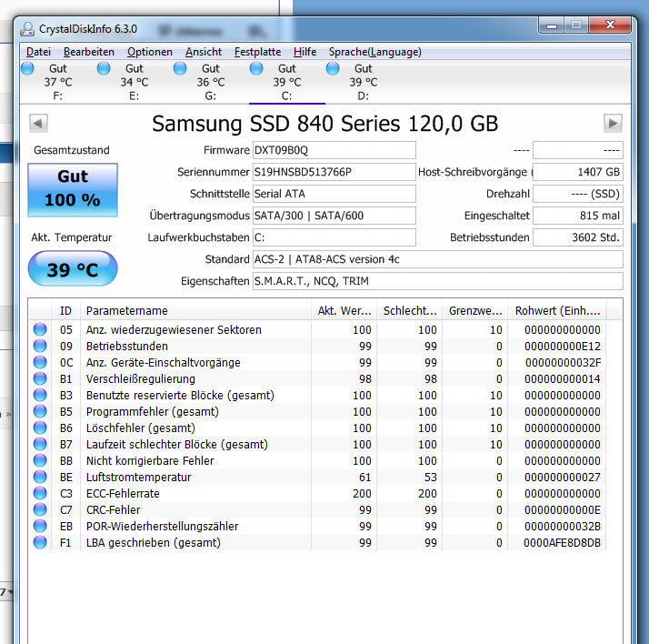Click status icon of Verschleißregulierung row
Screen dimensions: 649x644
[40, 378]
